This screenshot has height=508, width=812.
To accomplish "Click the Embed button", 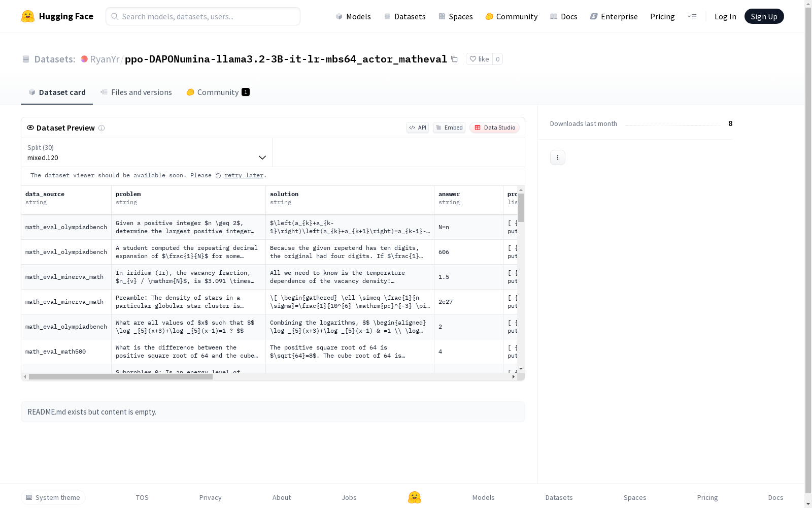I will (449, 128).
